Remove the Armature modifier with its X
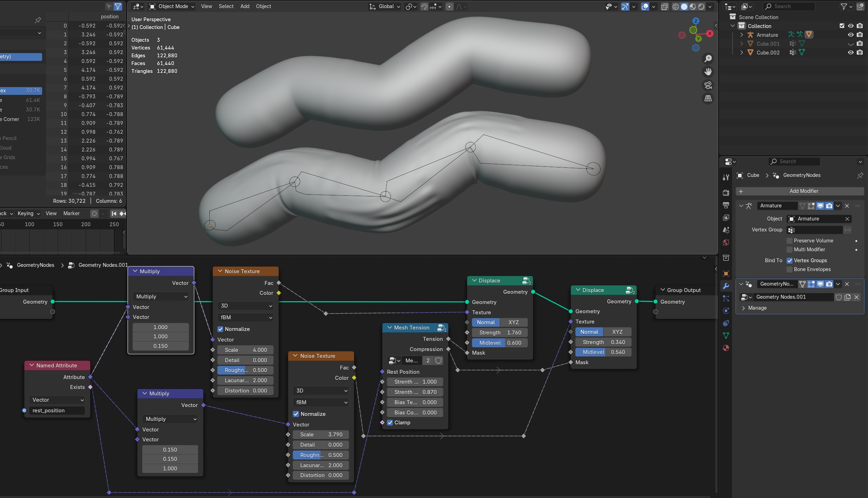The height and width of the screenshot is (498, 868). coord(847,206)
